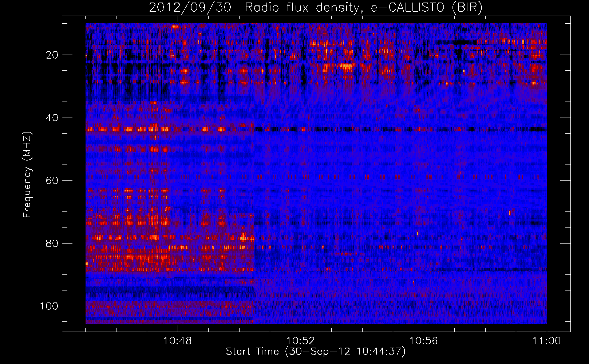The image size is (589, 364).
Task: Click the frequency tick label 20
Action: pos(52,55)
